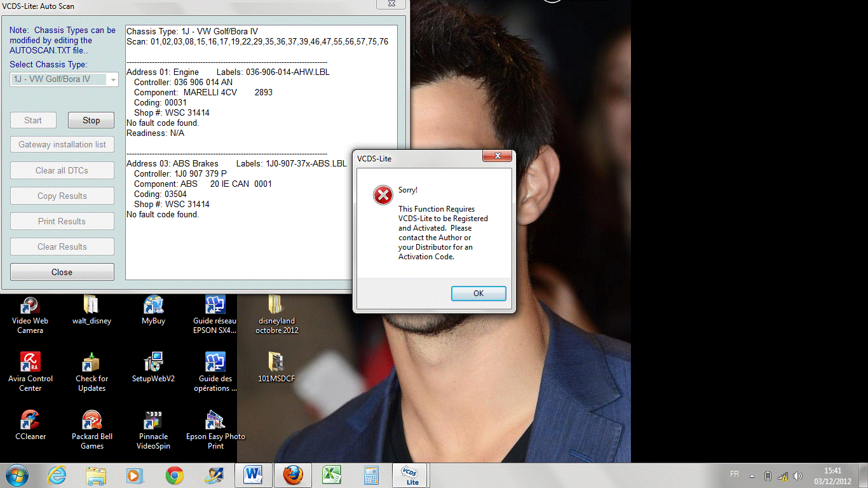Viewport: 868px width, 488px height.
Task: Select the Guide des opérations desktop icon
Action: [x=215, y=372]
